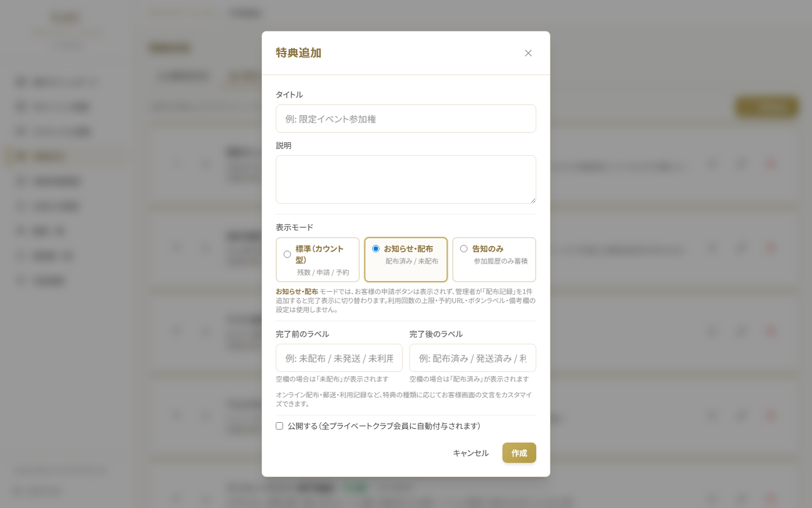Select the お知らせ・配布 radio option
812x508 pixels.
[x=376, y=249]
